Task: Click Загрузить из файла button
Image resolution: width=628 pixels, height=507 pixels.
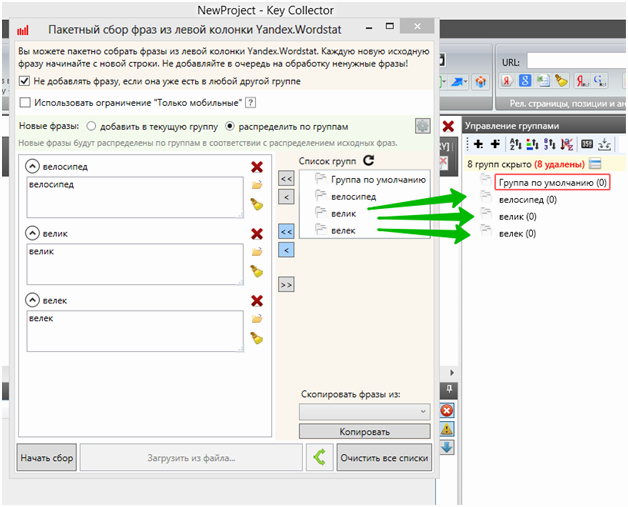Action: 191,457
